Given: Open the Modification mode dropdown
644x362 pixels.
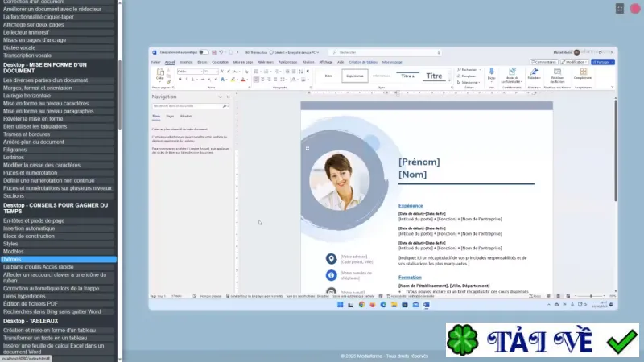Looking at the screenshot, I should [x=574, y=62].
